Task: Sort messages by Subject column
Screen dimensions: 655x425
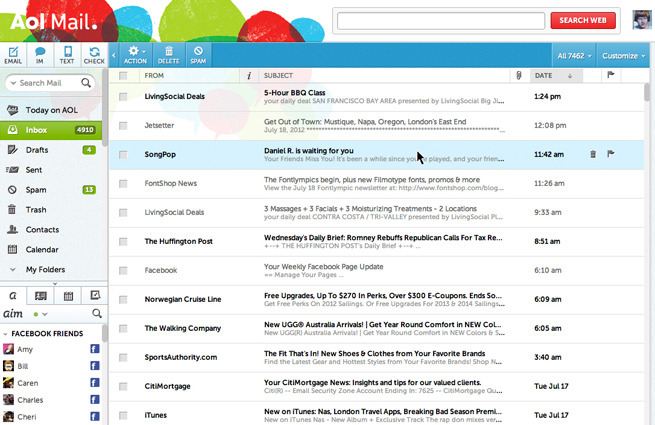Action: tap(278, 76)
